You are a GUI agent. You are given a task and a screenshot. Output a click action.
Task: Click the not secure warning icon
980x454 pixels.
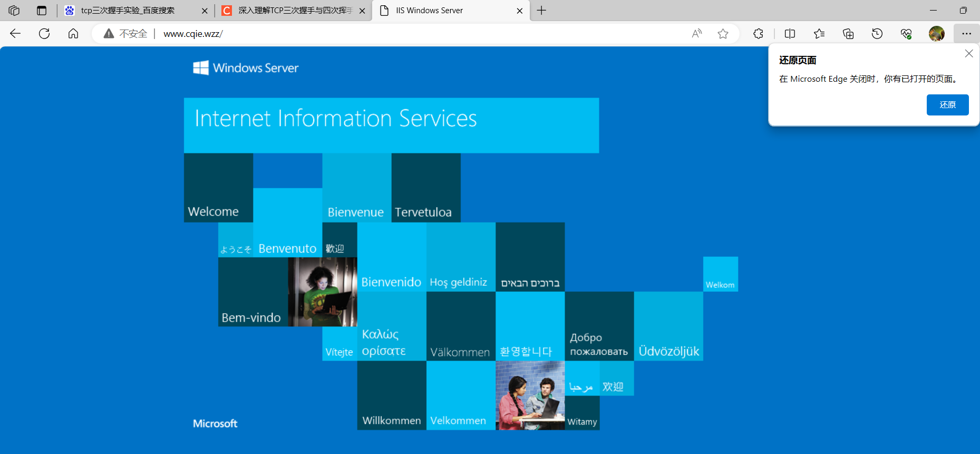pyautogui.click(x=109, y=34)
